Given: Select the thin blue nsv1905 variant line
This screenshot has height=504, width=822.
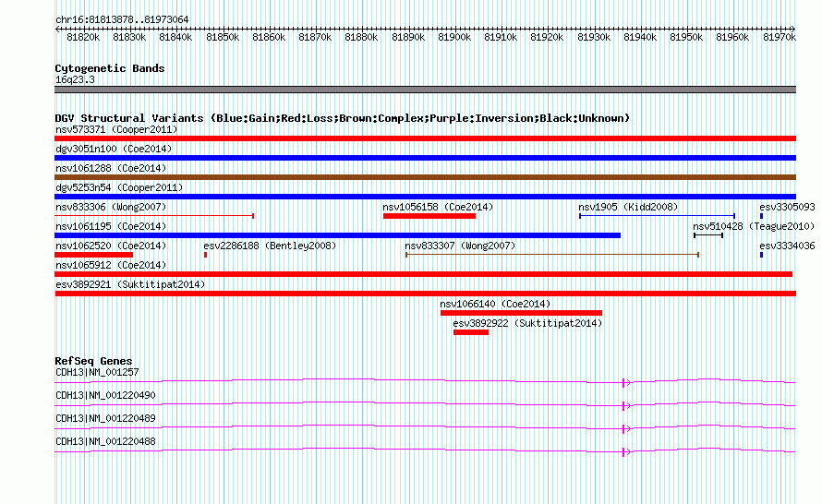Looking at the screenshot, I should 657,216.
